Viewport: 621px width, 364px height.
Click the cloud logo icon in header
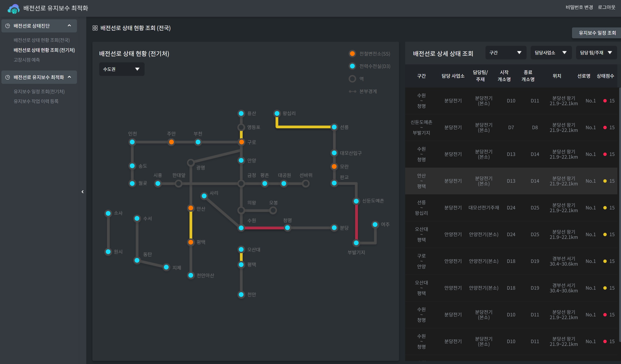point(14,9)
